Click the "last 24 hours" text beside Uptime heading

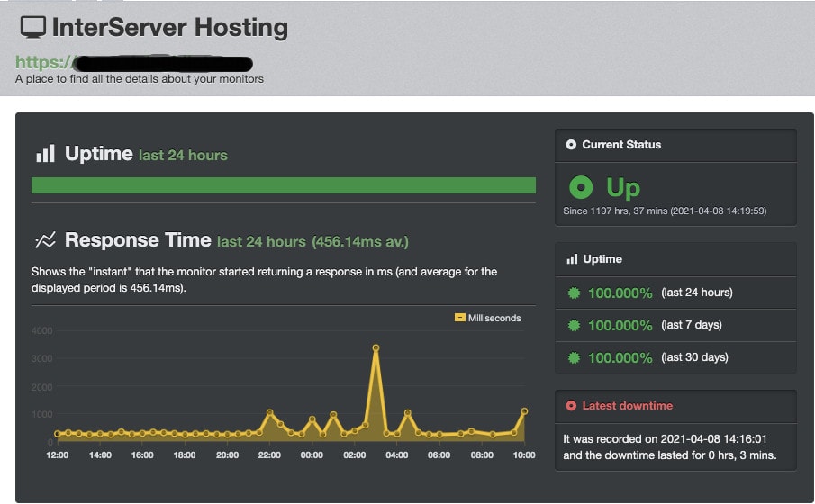click(183, 156)
